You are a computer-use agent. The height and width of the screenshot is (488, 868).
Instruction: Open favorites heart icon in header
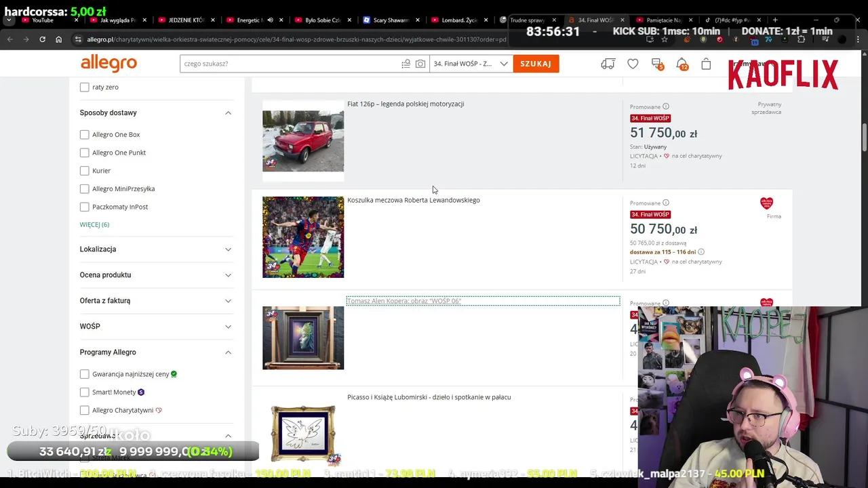pos(633,64)
